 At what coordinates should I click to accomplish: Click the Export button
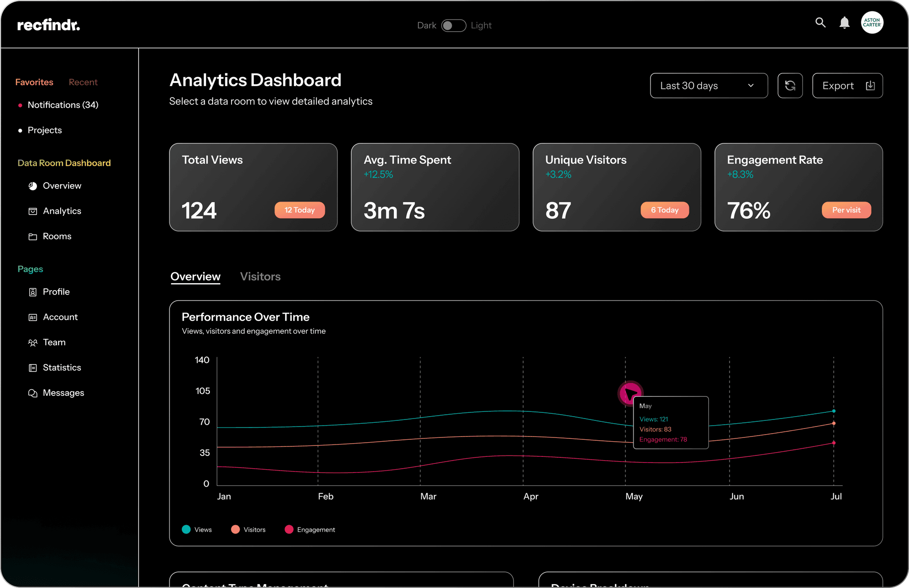coord(847,86)
